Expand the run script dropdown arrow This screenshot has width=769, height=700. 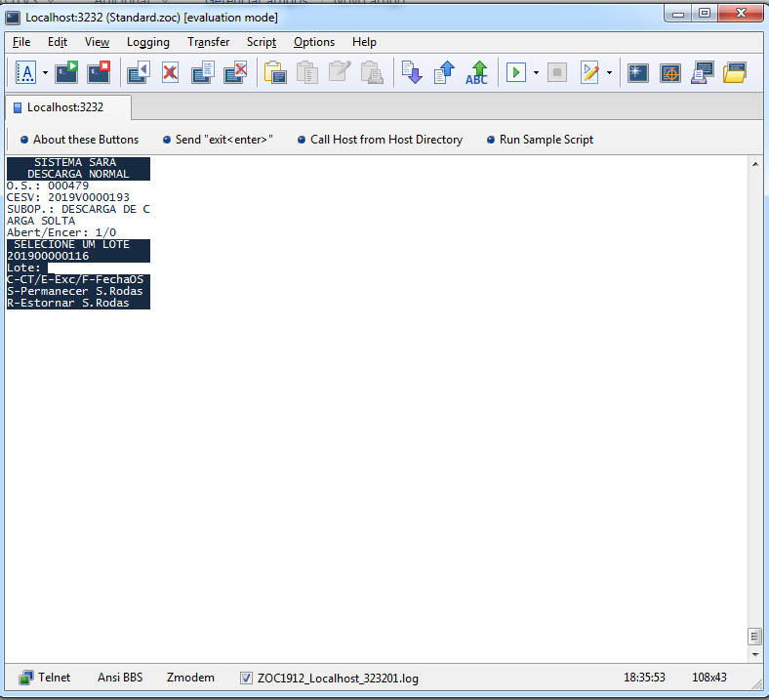(536, 72)
